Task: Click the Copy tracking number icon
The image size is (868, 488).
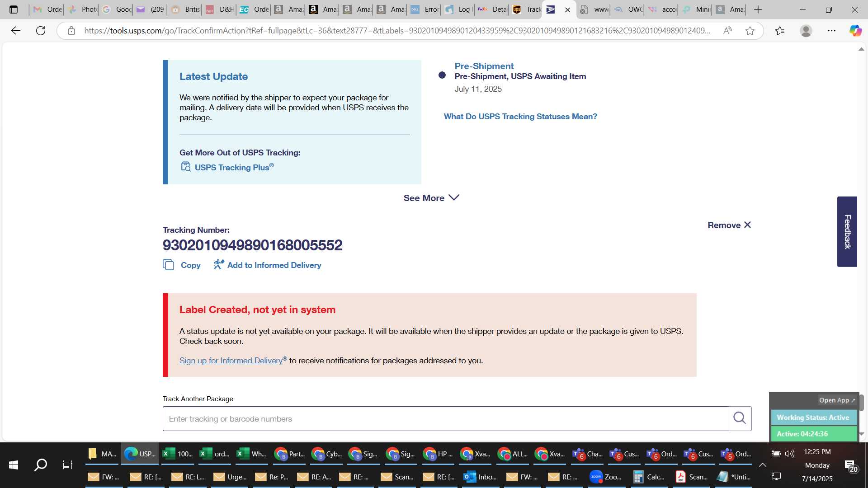Action: pos(168,265)
